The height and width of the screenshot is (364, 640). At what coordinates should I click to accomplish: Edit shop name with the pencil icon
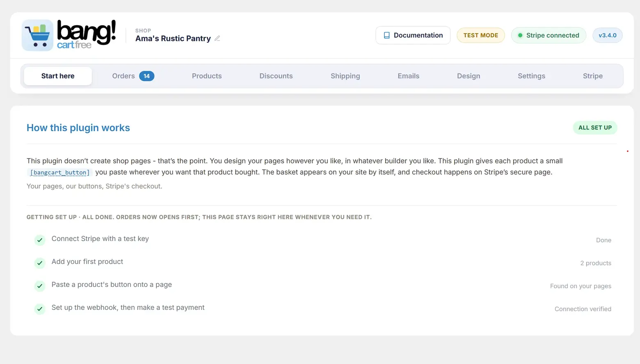(x=217, y=39)
